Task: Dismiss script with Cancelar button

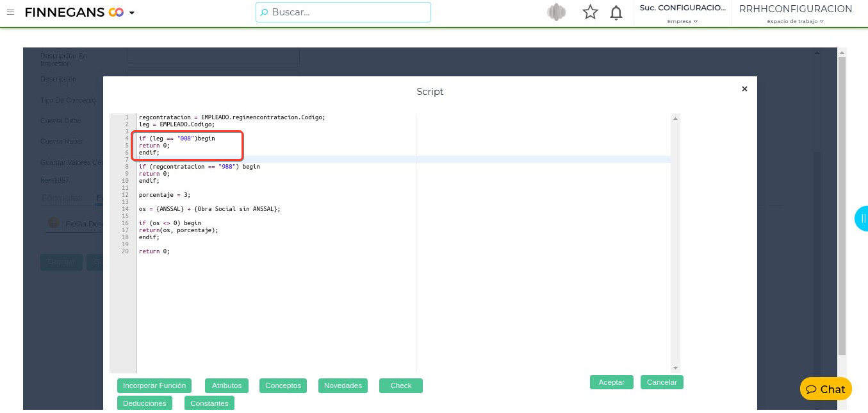Action: [662, 382]
